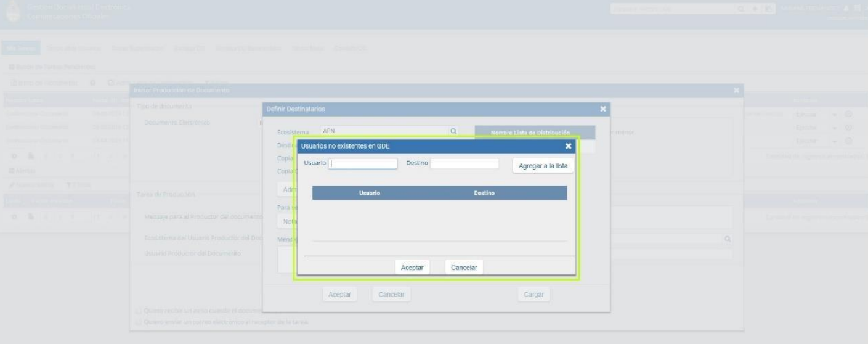
Task: Click the Cargar button in Definir Destinatarios
Action: click(533, 295)
